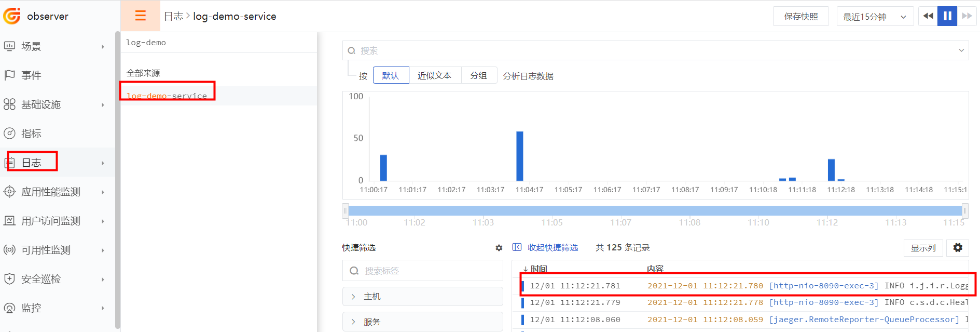Click 分析日志数据 link
The image size is (980, 332).
click(x=528, y=76)
